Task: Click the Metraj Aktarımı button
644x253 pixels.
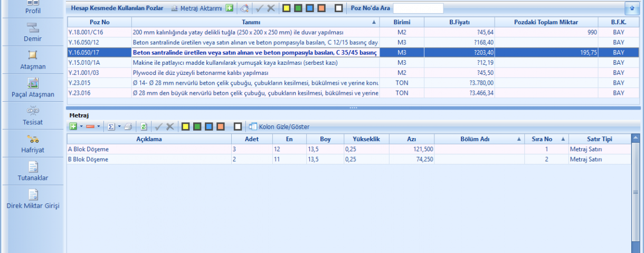Action: point(196,8)
